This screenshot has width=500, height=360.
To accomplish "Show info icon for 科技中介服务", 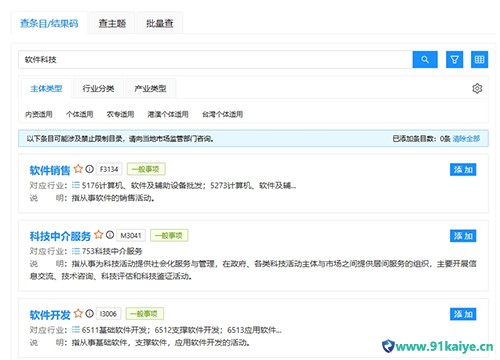I will [x=110, y=235].
